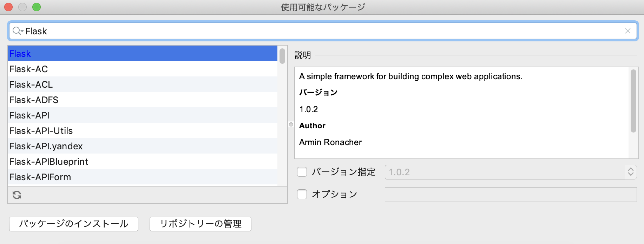Screen dimensions: 644x244
Task: Click the Armin Ronacher author text
Action: pyautogui.click(x=330, y=142)
